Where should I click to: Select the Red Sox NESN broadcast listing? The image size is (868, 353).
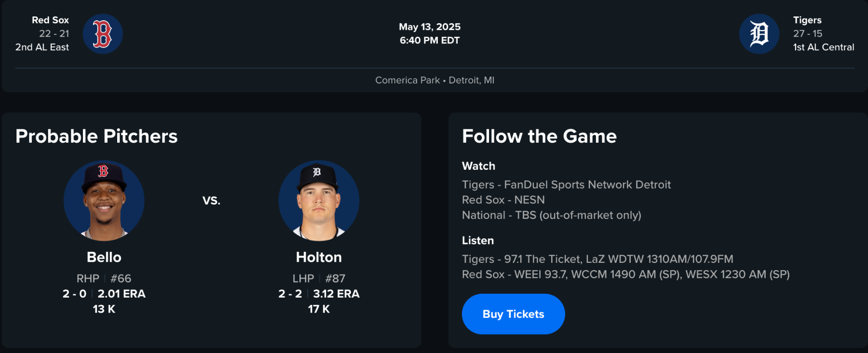[x=503, y=200]
